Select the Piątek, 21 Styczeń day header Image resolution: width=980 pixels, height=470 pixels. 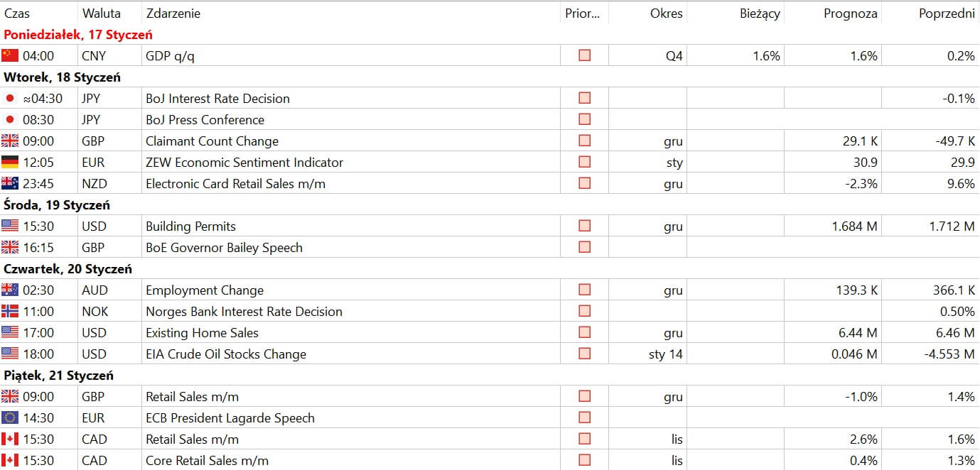58,375
